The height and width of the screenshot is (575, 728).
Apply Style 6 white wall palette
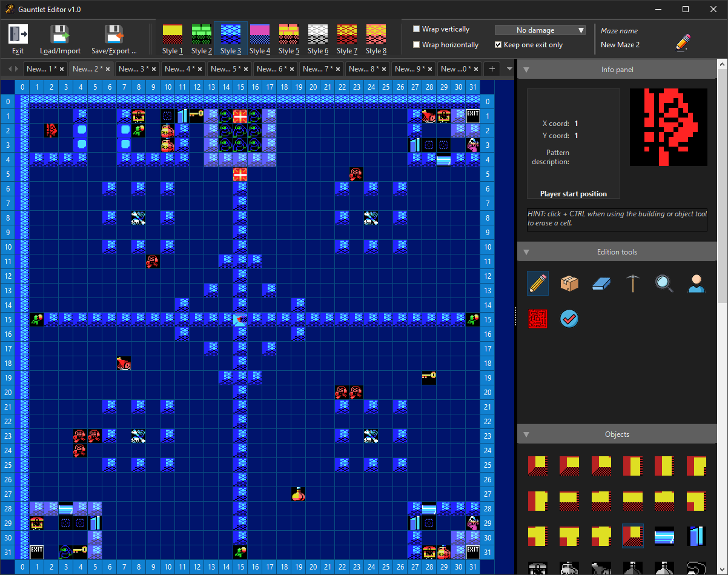[318, 39]
